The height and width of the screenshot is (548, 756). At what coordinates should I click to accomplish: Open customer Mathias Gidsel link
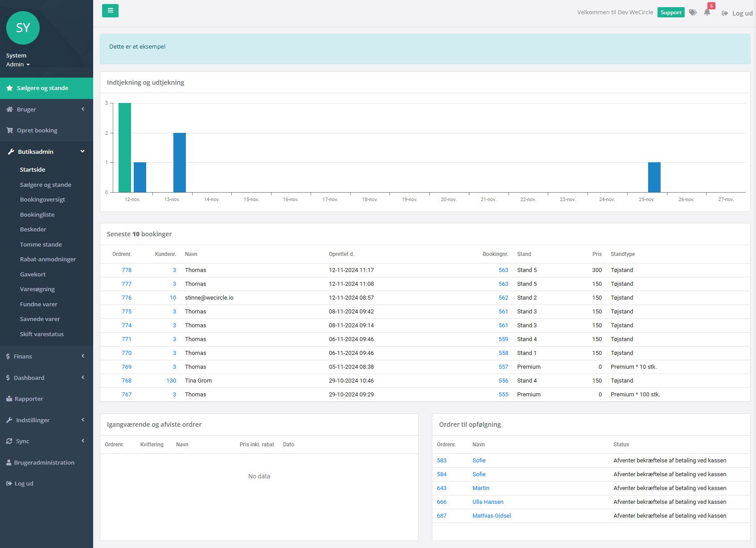(x=491, y=516)
